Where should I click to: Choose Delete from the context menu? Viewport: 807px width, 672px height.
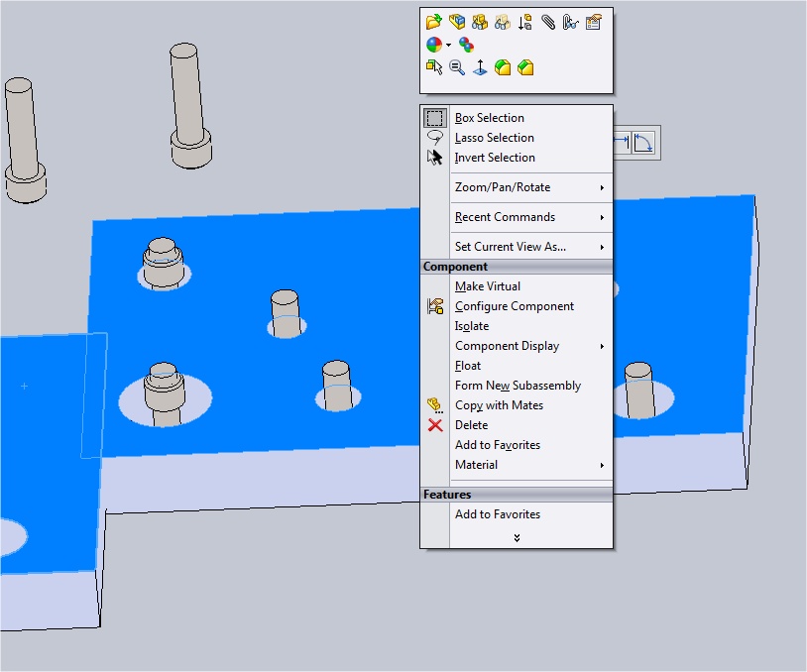[x=517, y=425]
